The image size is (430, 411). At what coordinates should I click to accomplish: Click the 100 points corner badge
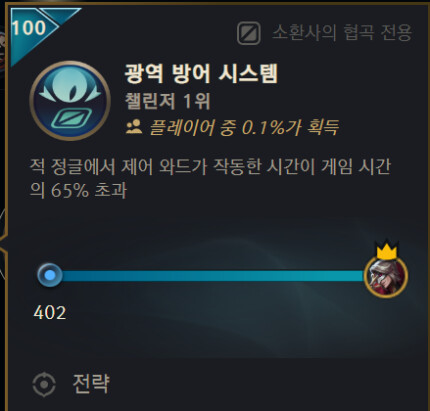[x=29, y=27]
